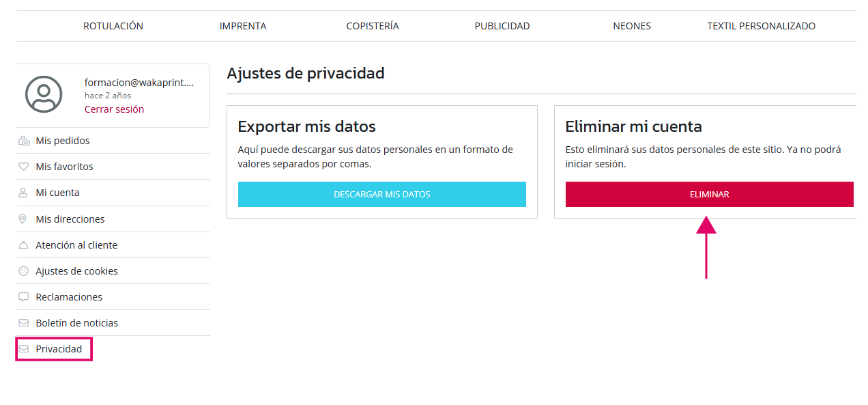The width and height of the screenshot is (868, 405).
Task: Click the envelope icon for Boletín de noticias
Action: [x=23, y=323]
